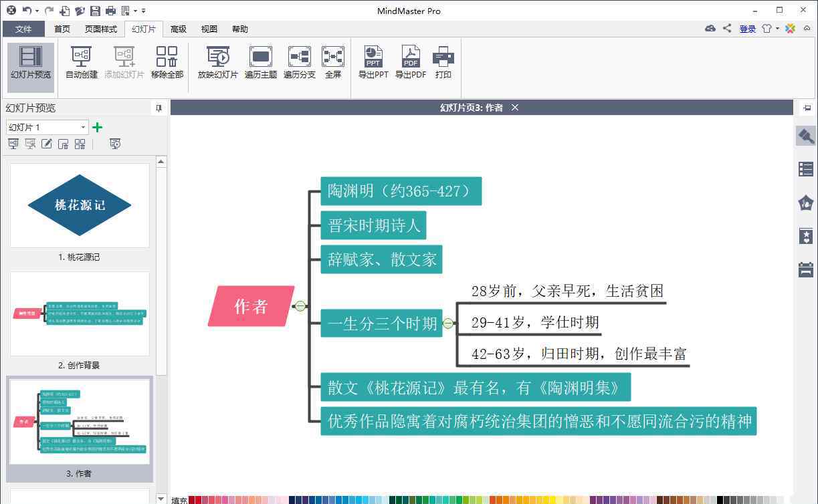The image size is (818, 504).
Task: Collapse the ribbon with the chevron arrow
Action: pos(808,29)
